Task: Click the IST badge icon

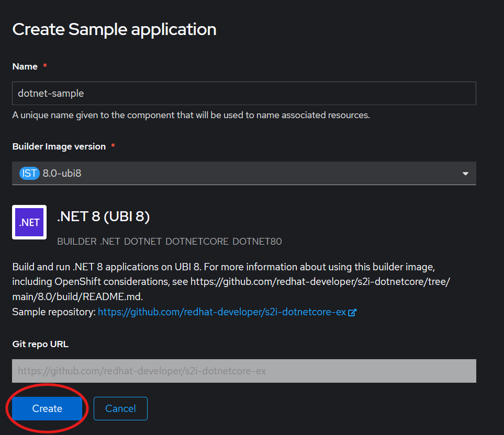Action: tap(29, 174)
